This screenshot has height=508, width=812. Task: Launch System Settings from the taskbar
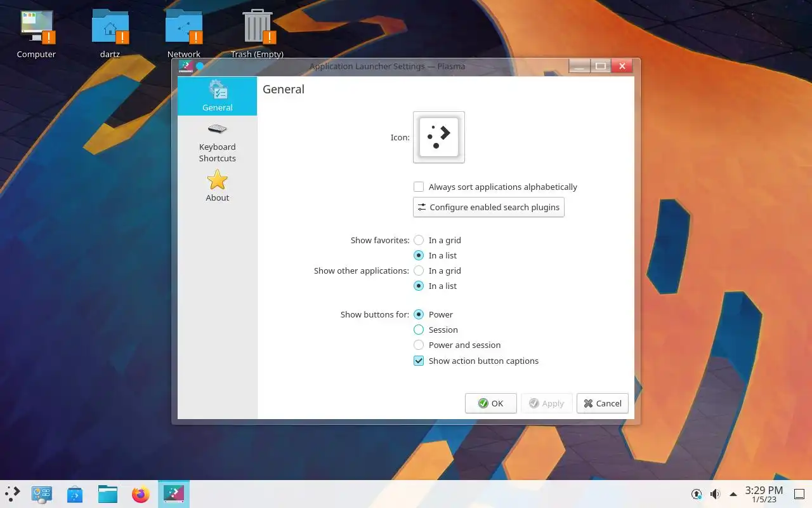42,494
